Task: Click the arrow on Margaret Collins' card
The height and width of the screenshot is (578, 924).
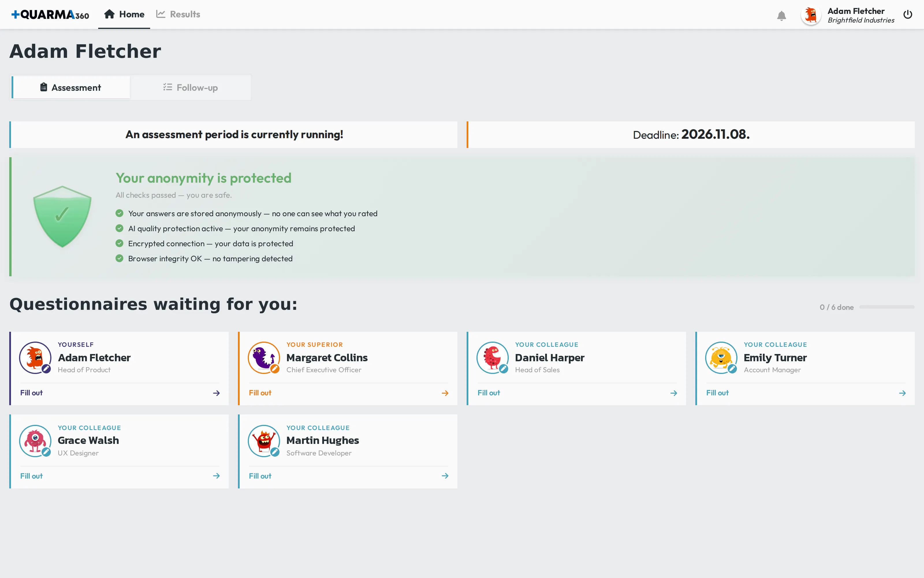Action: (x=445, y=393)
